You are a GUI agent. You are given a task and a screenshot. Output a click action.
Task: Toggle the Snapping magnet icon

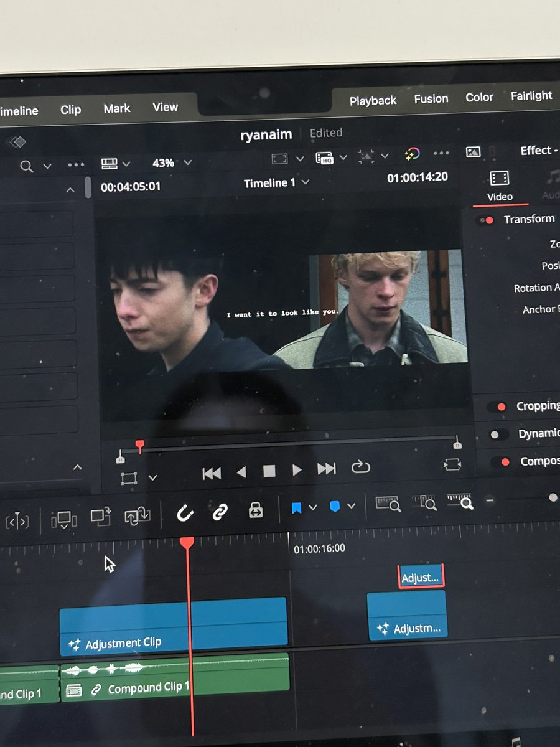185,513
